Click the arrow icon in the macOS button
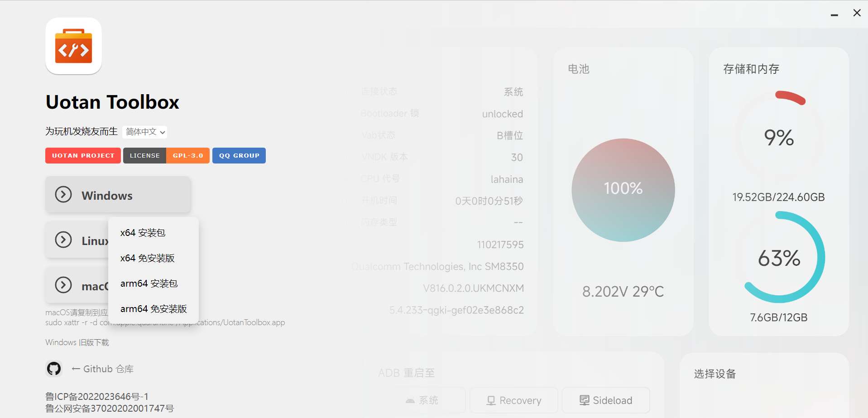Viewport: 868px width, 418px height. [x=63, y=285]
